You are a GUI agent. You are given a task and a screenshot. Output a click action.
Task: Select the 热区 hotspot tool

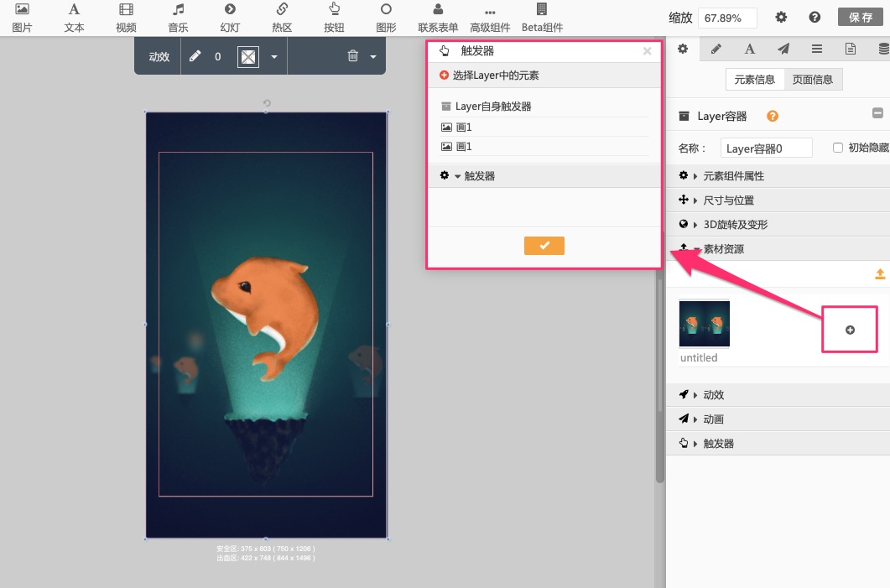(x=282, y=18)
